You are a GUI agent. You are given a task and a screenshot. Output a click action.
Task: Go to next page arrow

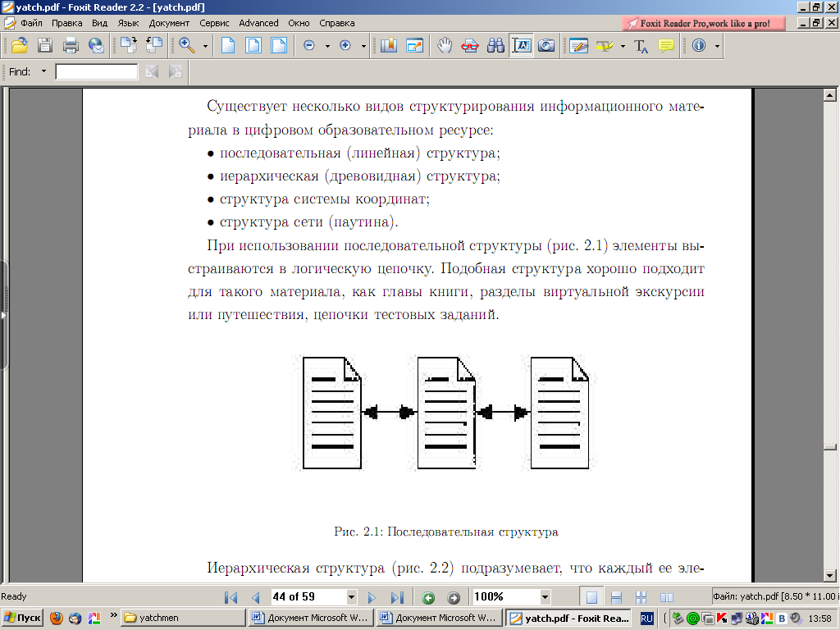point(372,597)
